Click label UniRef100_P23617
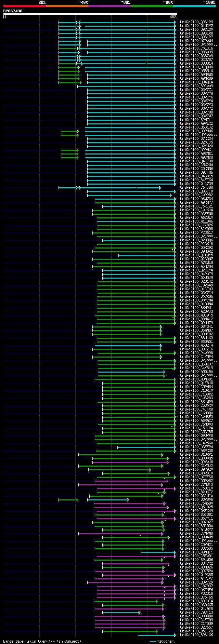The image size is (219, 644). (x=196, y=232)
